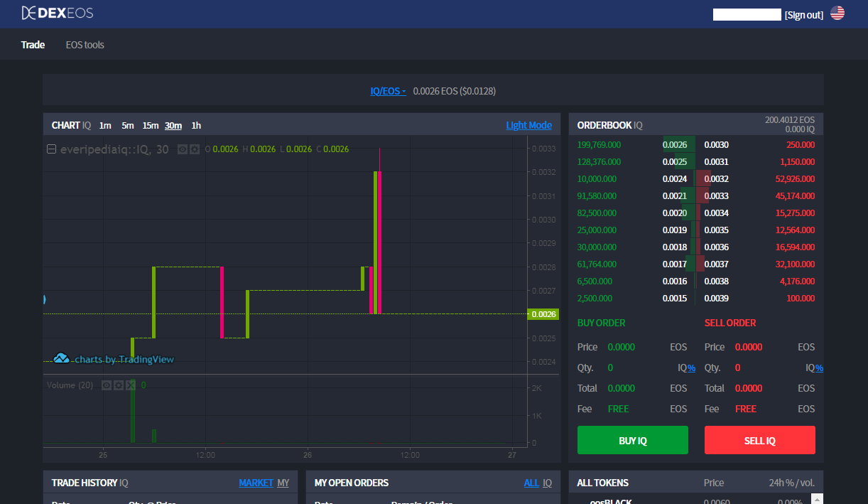Click the 200.4012 EOS balance

[x=790, y=120]
